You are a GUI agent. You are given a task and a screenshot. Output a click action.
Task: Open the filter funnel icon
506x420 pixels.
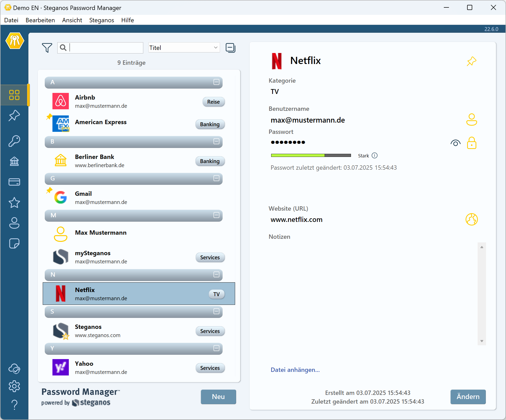[x=47, y=48]
